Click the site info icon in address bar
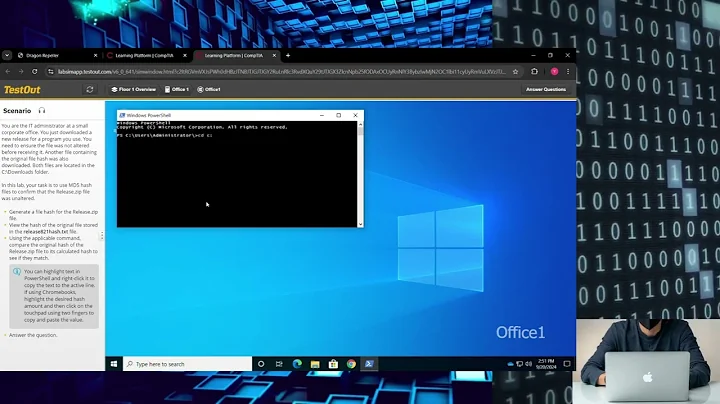Viewport: 720px width, 404px height. (51, 72)
